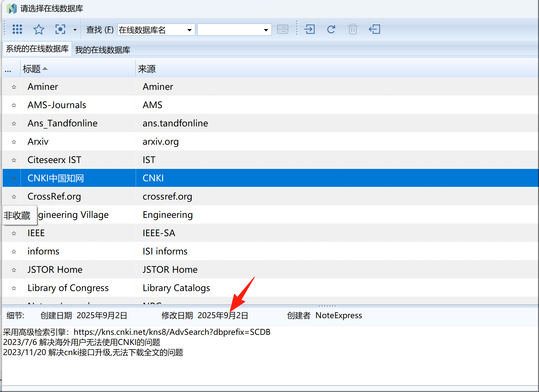Toggle favorite star for Ans_Tandfonline row
539x392 pixels.
click(x=14, y=123)
